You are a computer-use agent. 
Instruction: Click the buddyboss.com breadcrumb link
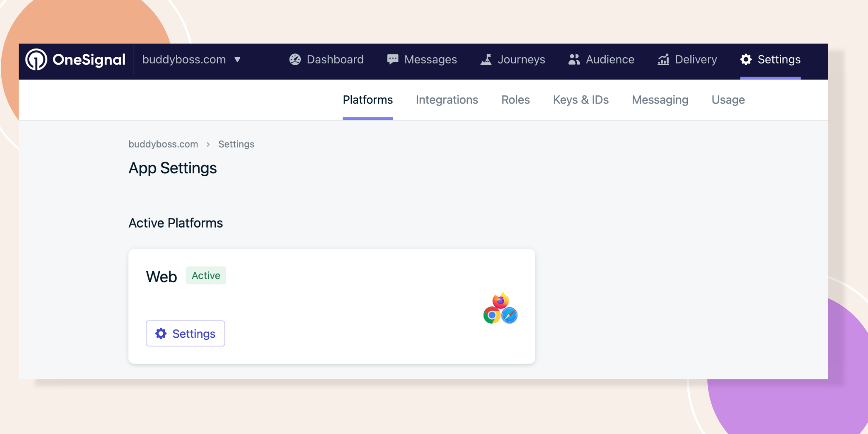click(163, 144)
